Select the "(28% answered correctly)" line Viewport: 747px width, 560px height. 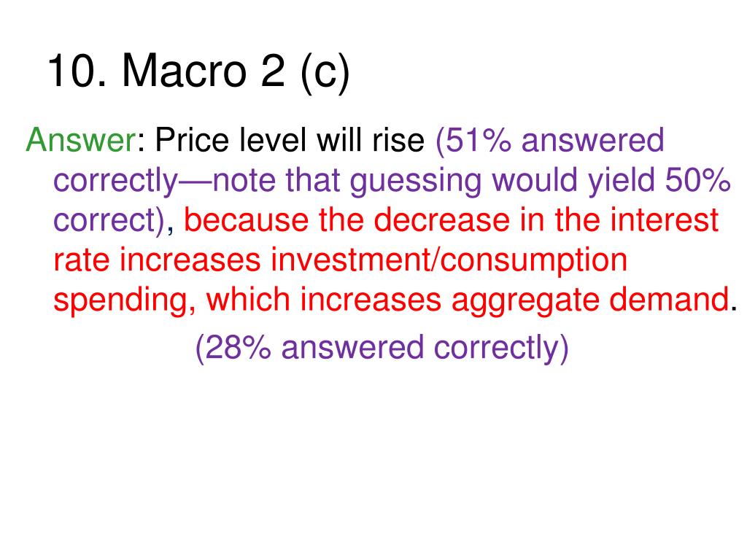tap(382, 348)
